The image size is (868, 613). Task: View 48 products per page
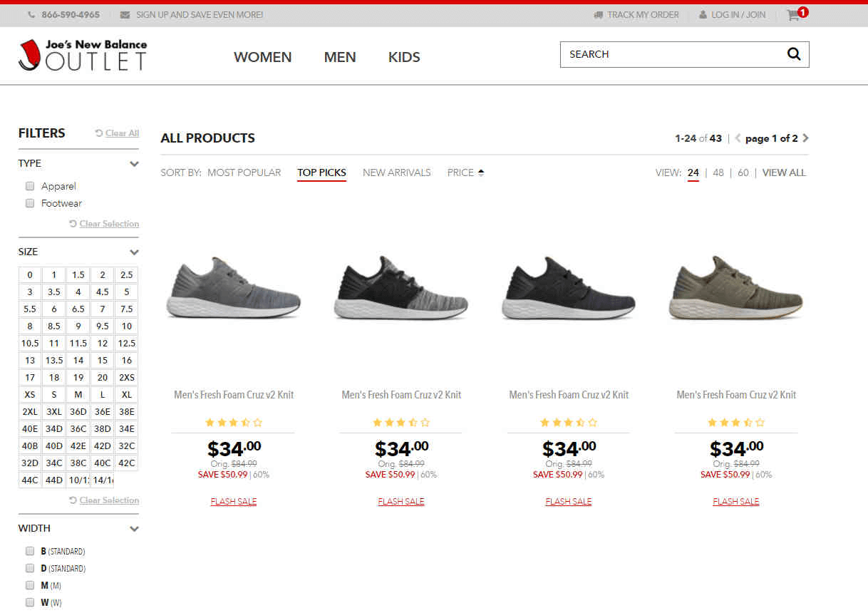tap(718, 172)
